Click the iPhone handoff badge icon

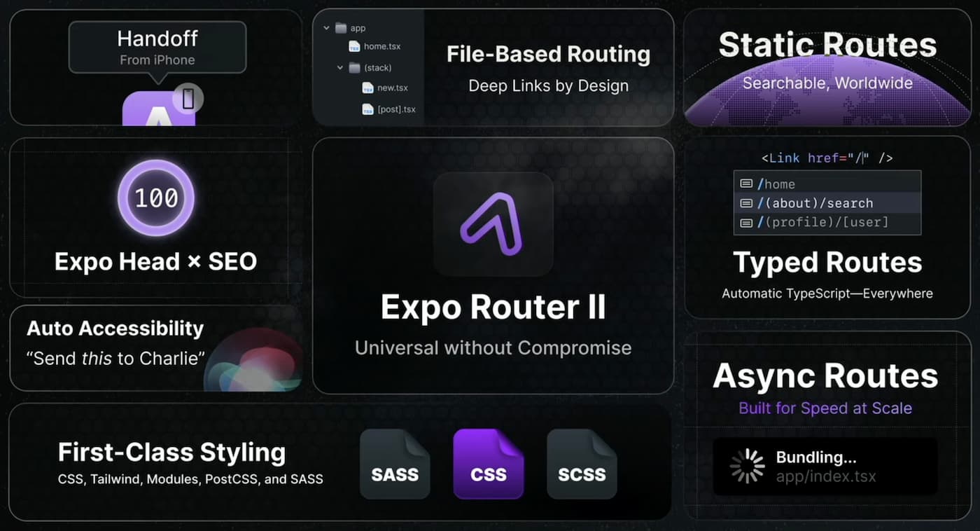click(188, 99)
